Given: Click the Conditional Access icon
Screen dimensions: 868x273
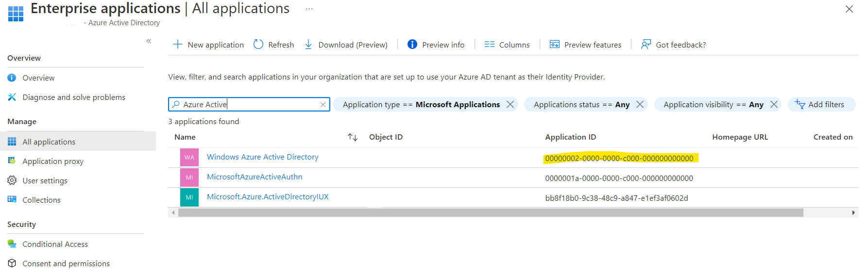Looking at the screenshot, I should [12, 243].
